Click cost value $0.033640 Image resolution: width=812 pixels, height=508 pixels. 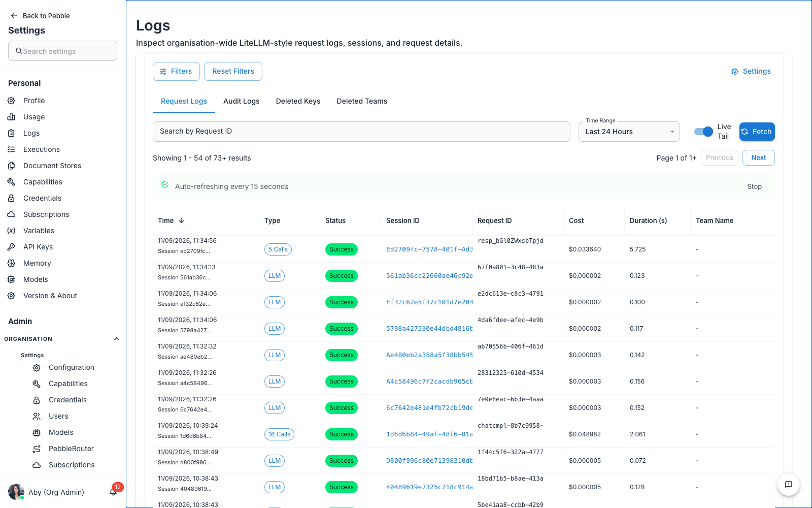click(585, 249)
